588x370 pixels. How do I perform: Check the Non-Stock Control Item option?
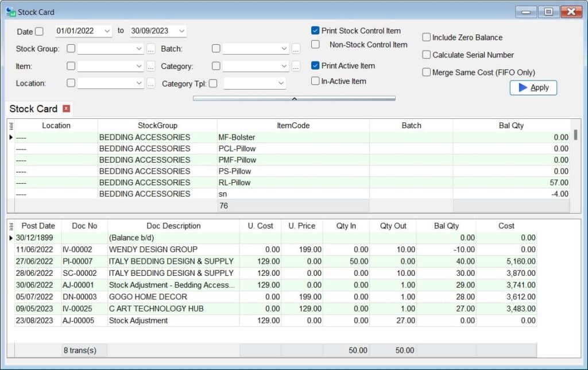[x=315, y=44]
